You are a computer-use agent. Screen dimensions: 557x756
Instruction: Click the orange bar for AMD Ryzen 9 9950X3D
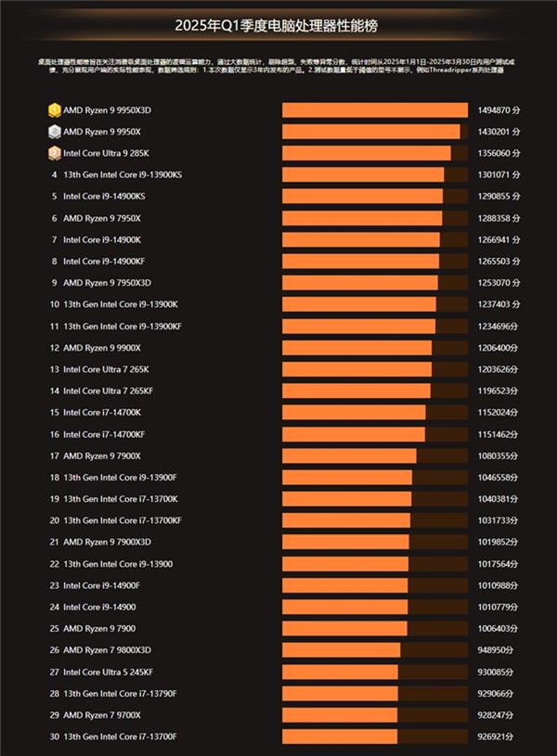[375, 110]
